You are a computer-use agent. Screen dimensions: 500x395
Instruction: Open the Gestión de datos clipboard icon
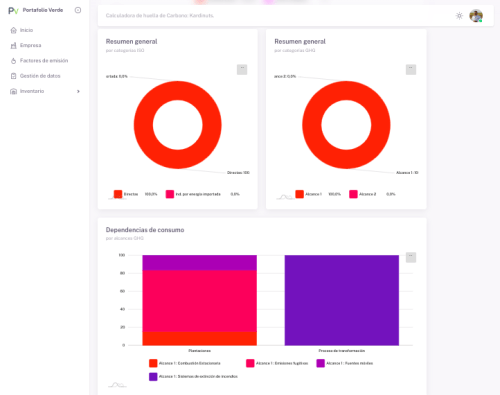click(13, 76)
